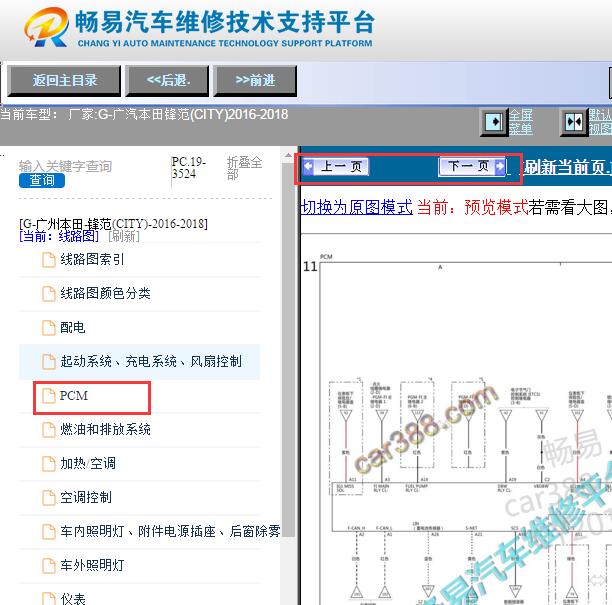Open the 全屏菜单 text link

[x=521, y=122]
